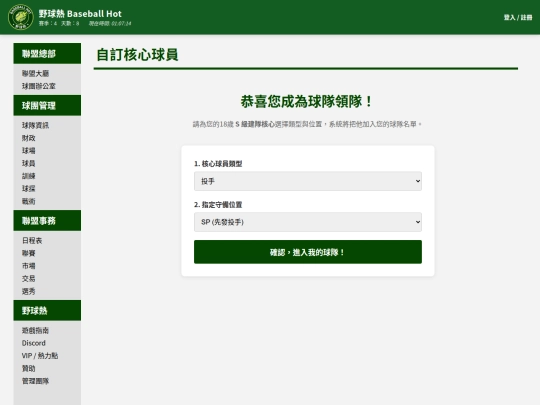Click the 確認，進入我的球隊 button

(x=308, y=252)
